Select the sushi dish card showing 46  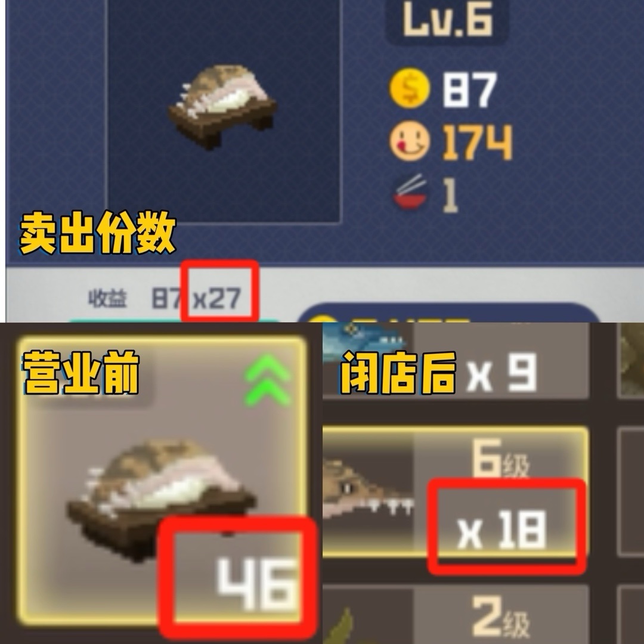[162, 481]
